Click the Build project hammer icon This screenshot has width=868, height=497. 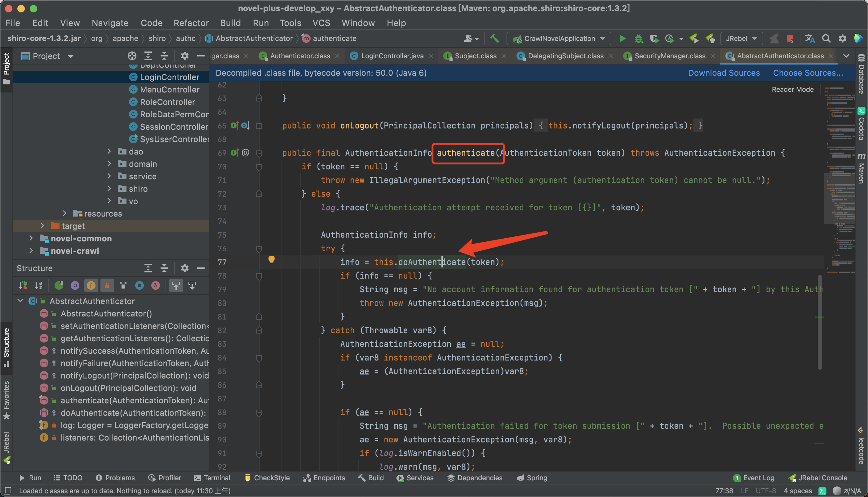tap(494, 38)
